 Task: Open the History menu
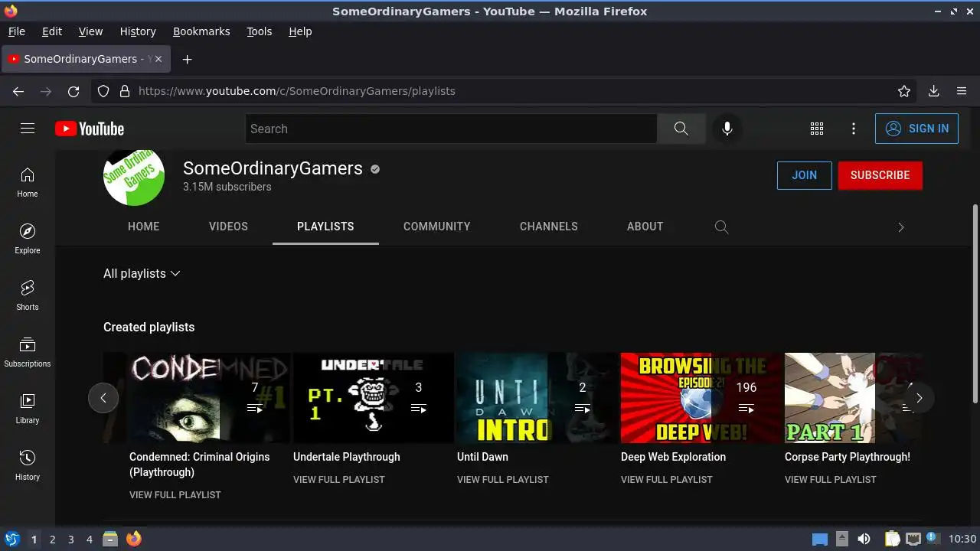click(x=138, y=31)
